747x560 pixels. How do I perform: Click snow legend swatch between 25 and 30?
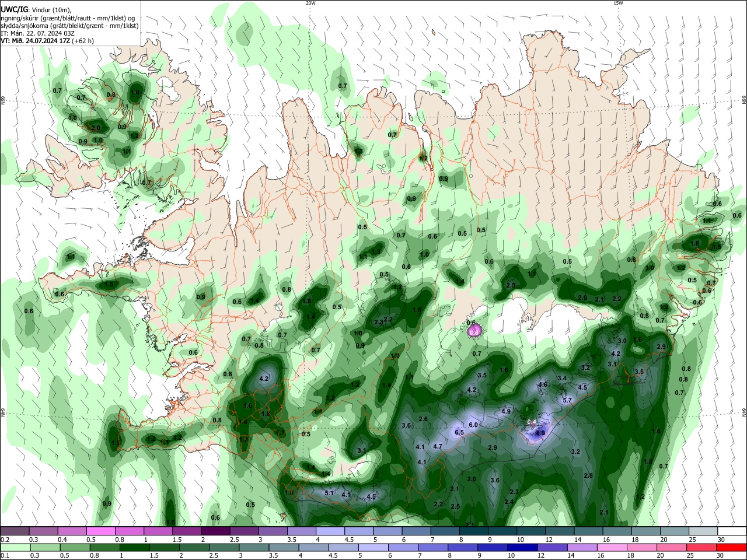(703, 531)
